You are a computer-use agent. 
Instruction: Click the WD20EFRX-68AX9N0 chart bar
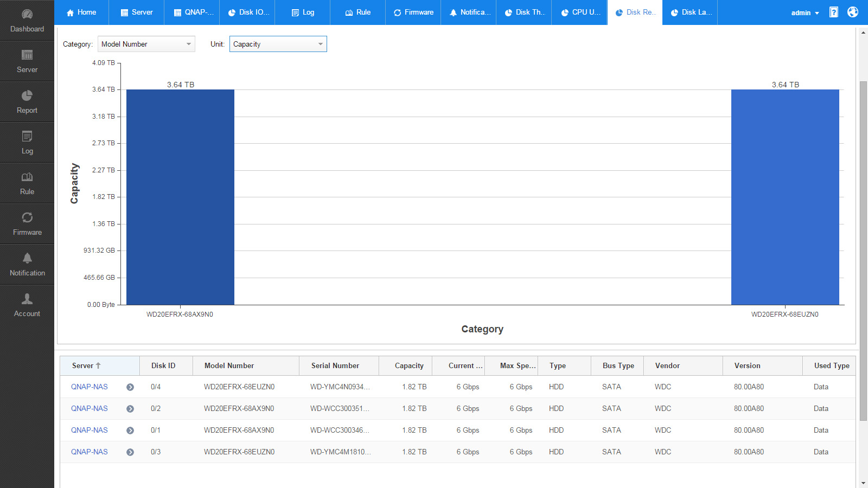(180, 197)
